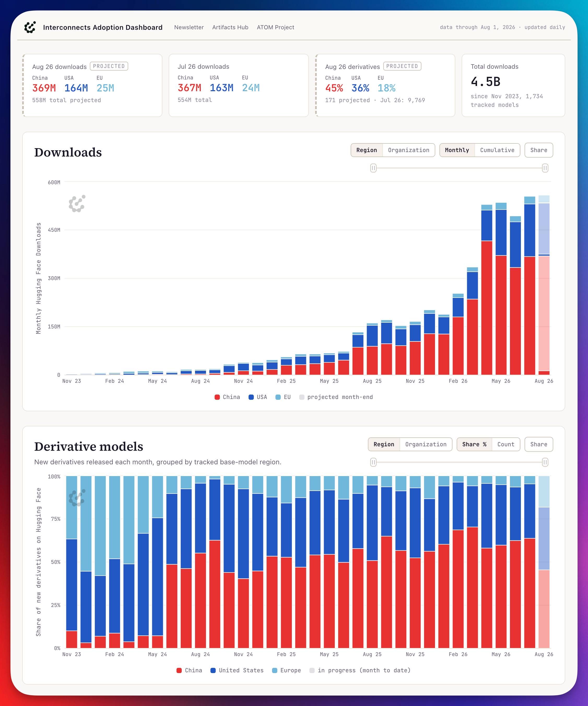Click the watermark logo in Downloads chart

[77, 204]
